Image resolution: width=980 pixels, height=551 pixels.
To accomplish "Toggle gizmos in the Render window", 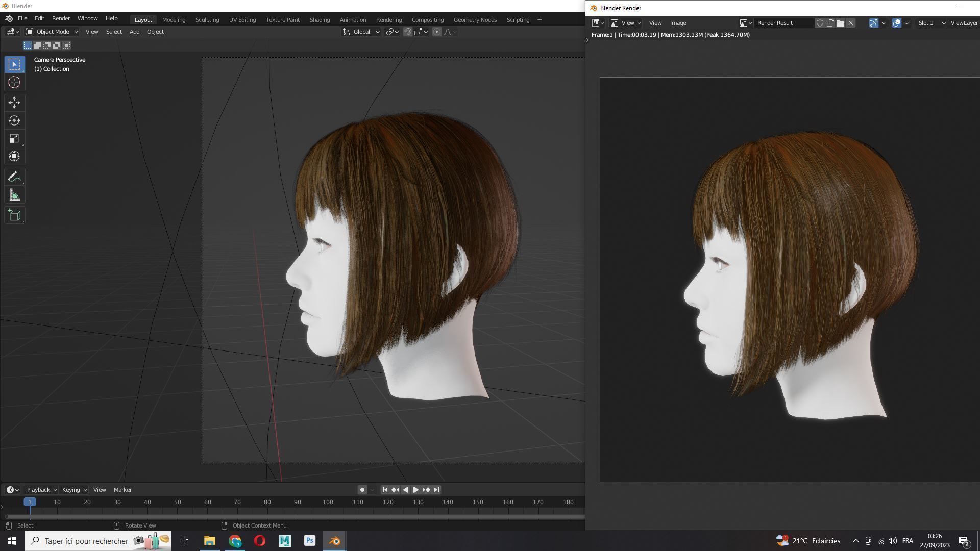I will click(874, 23).
